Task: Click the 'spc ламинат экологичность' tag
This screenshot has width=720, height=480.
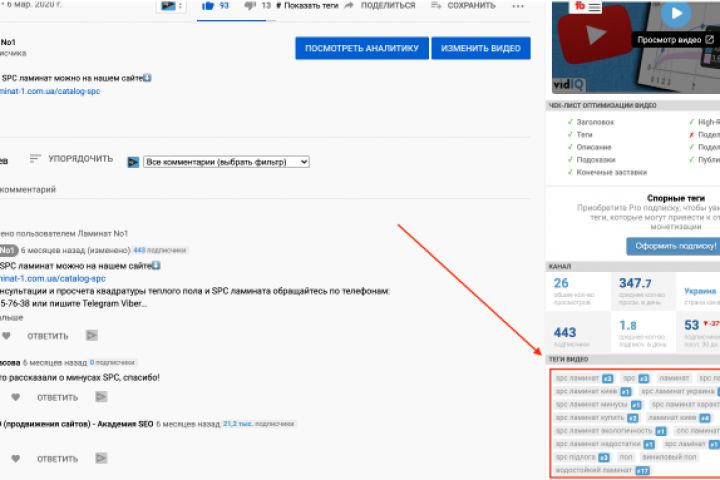Action: tap(604, 431)
